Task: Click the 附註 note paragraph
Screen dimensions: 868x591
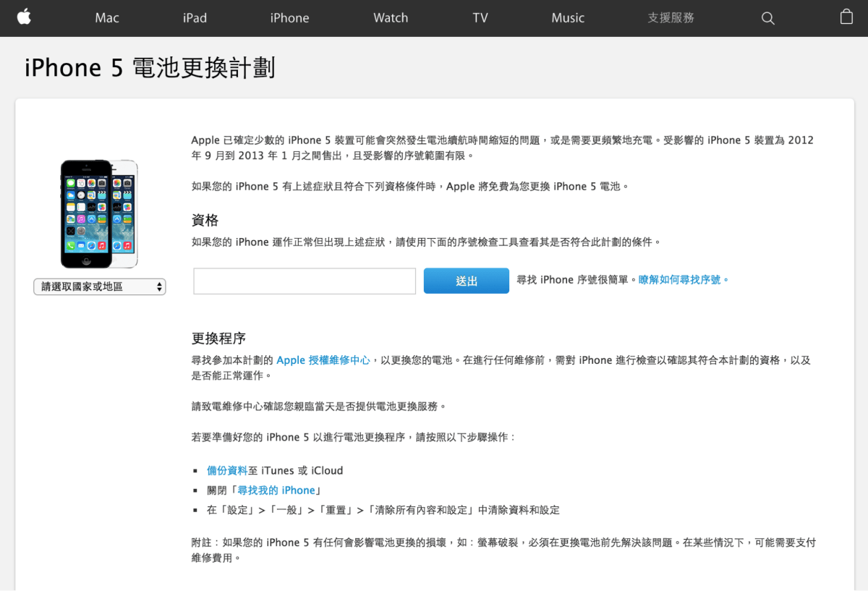Action: coord(503,550)
